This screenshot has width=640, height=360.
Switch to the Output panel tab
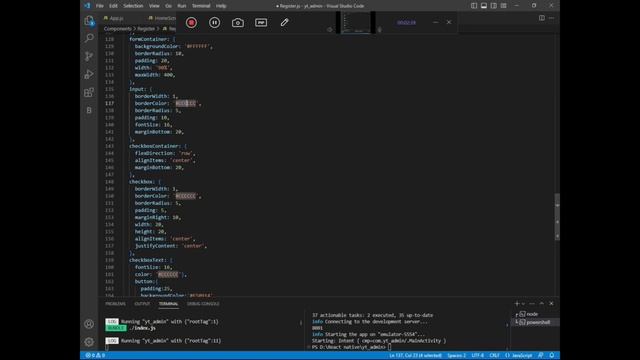(142, 304)
